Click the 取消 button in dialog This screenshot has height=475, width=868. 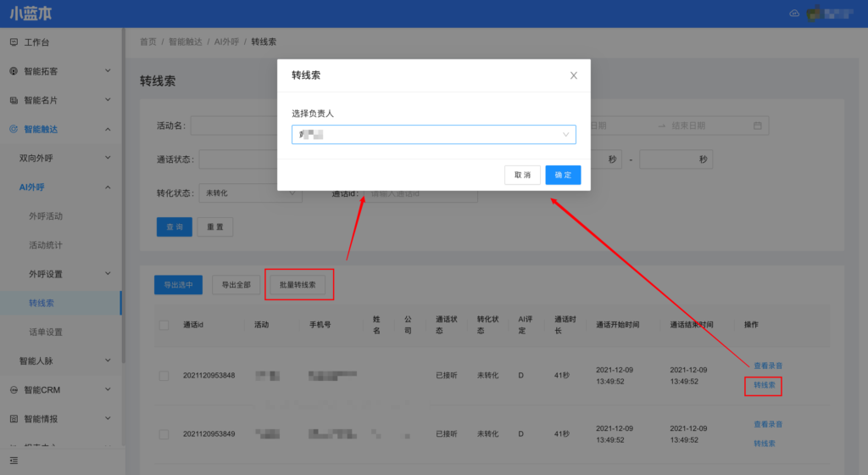point(522,175)
